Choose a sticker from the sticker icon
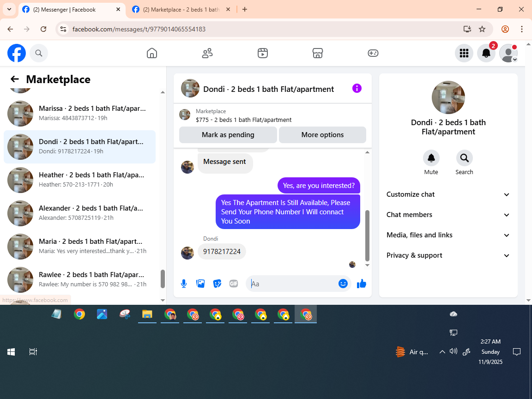Viewport: 532px width, 399px height. 217,284
